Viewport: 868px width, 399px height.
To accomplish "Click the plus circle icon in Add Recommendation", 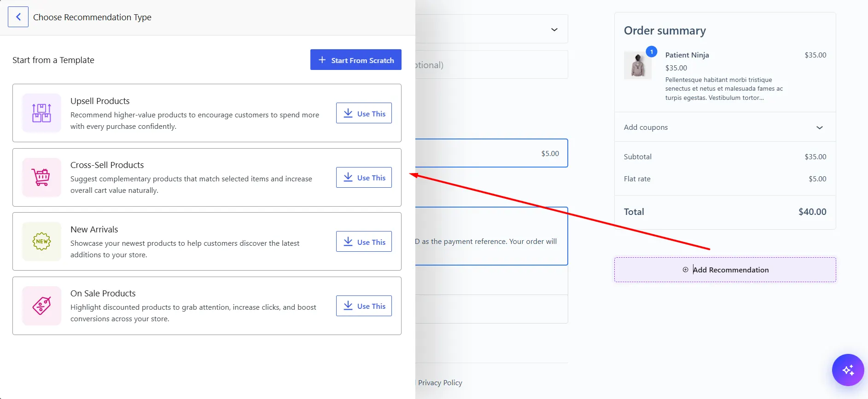I will (x=685, y=270).
